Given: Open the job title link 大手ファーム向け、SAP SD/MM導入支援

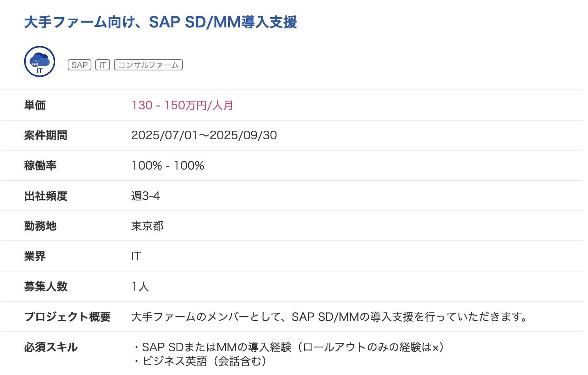Looking at the screenshot, I should pos(161,22).
